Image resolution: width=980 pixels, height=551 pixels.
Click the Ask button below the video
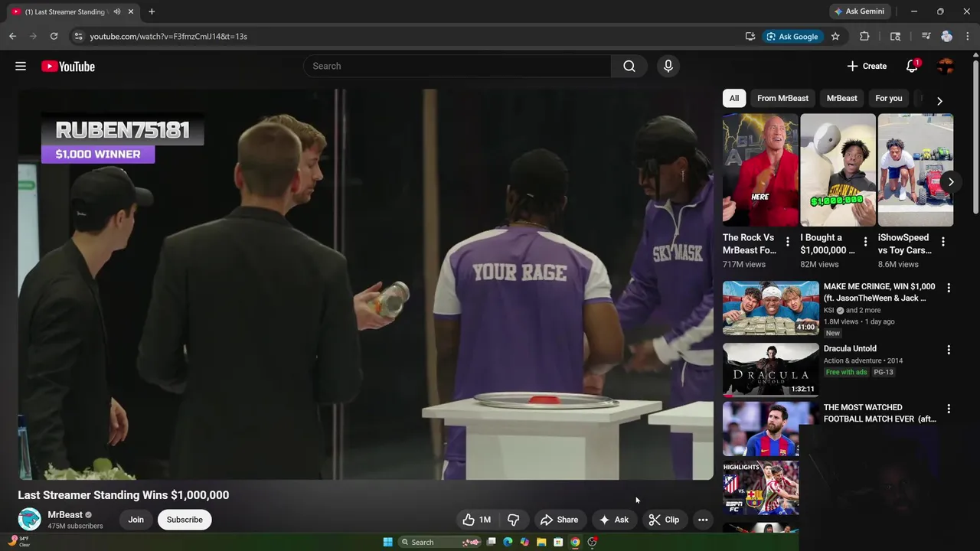point(614,520)
